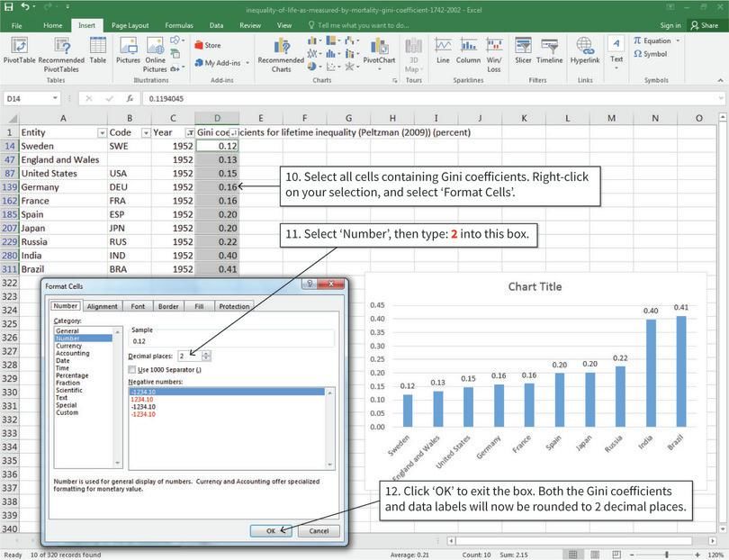This screenshot has width=729, height=560.
Task: Increase decimal places with the spinner up arrow
Action: pyautogui.click(x=206, y=354)
